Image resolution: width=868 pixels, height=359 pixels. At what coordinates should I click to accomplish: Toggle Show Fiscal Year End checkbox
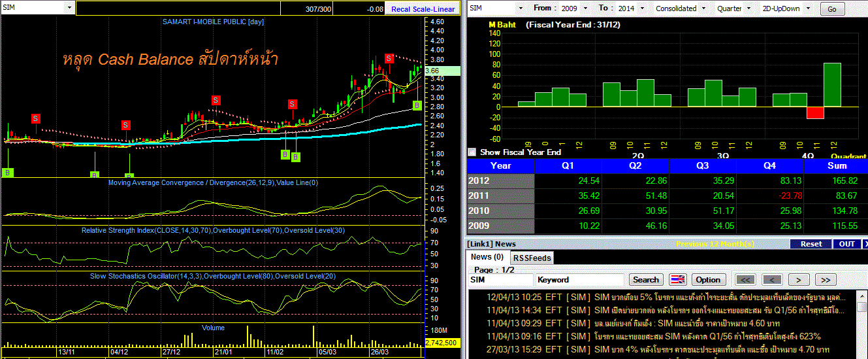[x=472, y=152]
